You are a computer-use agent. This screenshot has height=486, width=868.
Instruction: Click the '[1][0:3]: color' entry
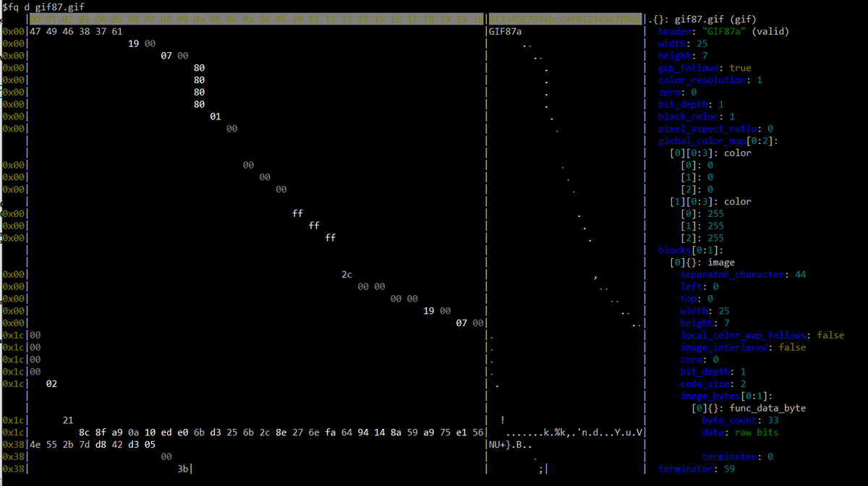pos(710,202)
